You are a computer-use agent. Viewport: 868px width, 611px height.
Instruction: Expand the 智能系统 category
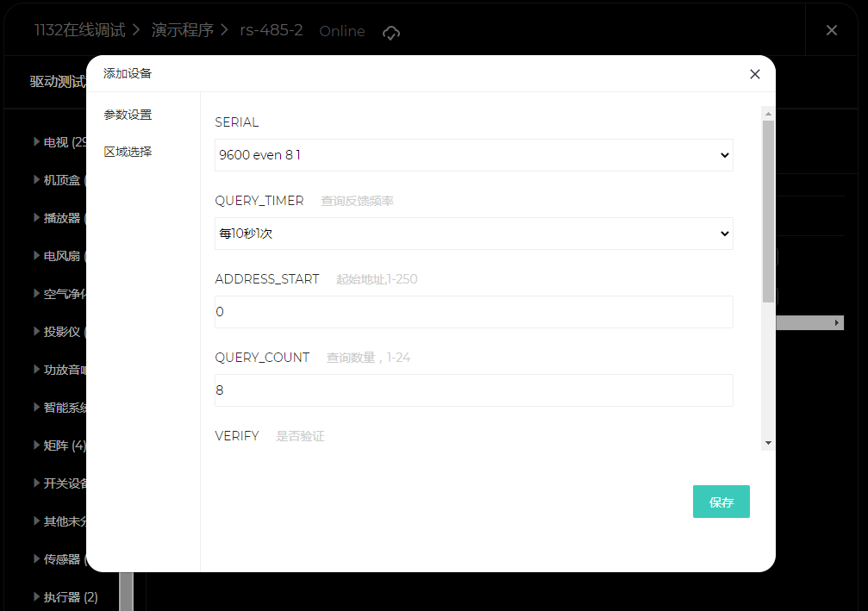click(59, 408)
